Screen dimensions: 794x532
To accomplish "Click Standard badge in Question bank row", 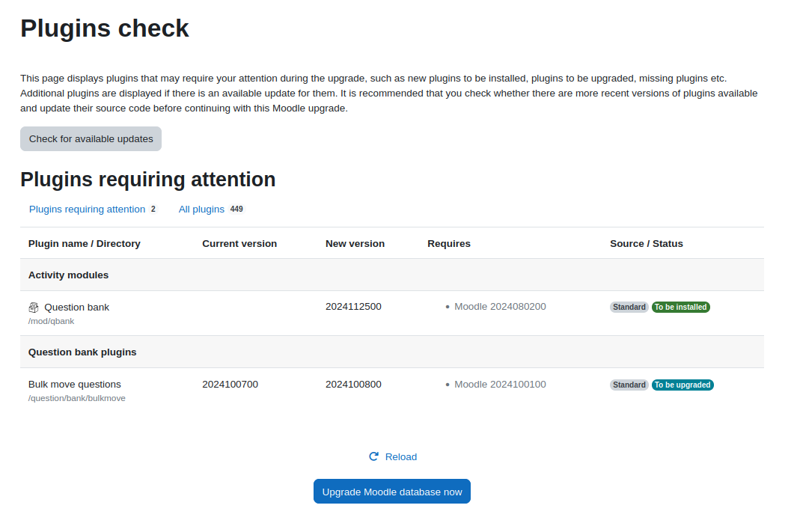I will (x=629, y=308).
